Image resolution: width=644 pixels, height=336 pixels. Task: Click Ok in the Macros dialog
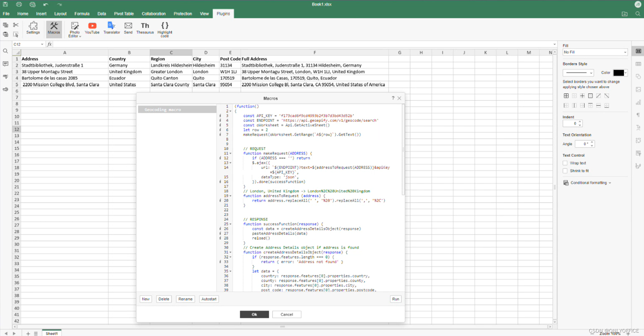click(x=254, y=314)
